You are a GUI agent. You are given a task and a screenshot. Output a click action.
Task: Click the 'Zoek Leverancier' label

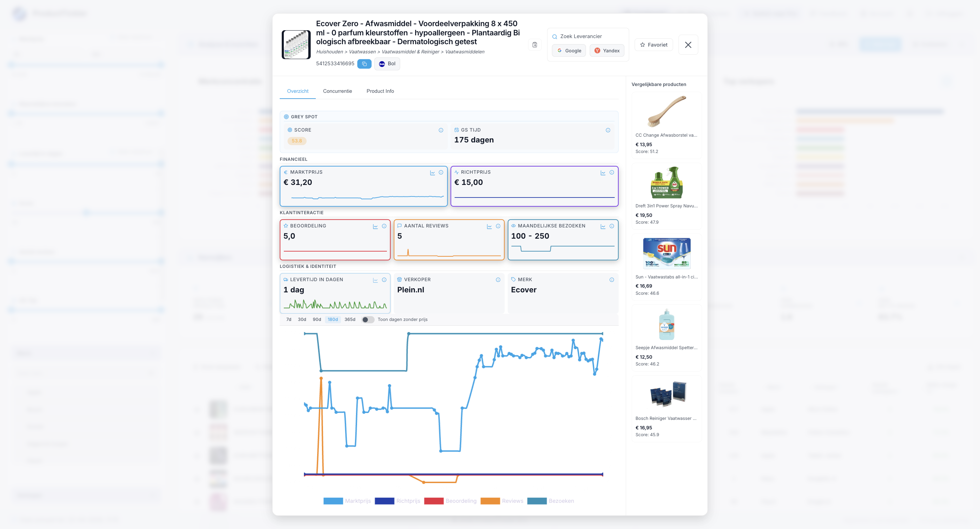click(x=581, y=36)
